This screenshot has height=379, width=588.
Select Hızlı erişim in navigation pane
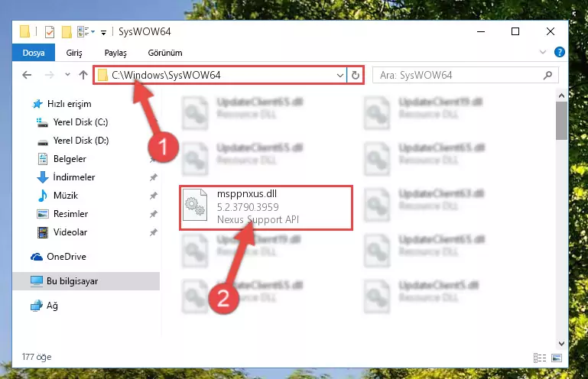[x=62, y=104]
